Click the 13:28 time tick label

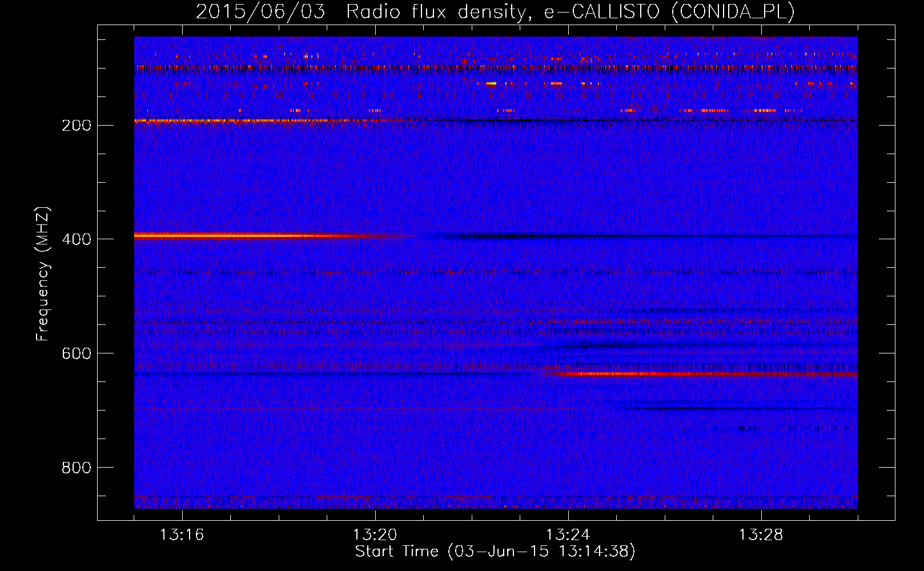click(761, 535)
